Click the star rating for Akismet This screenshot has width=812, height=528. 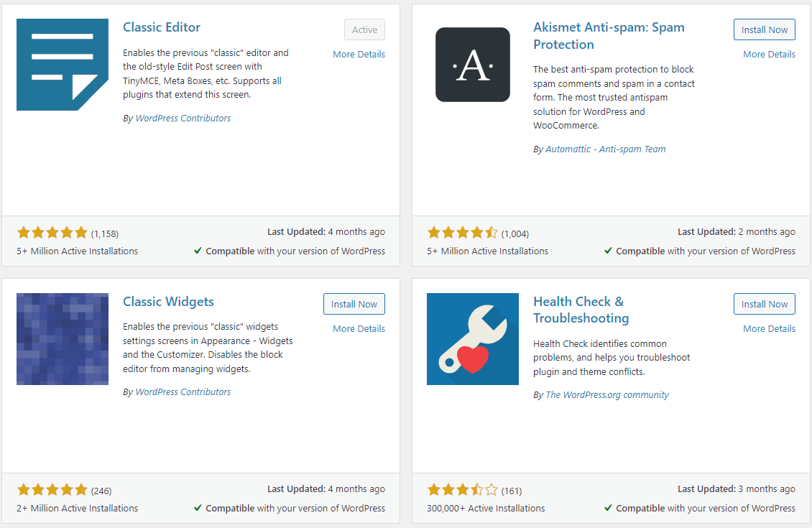tap(462, 233)
